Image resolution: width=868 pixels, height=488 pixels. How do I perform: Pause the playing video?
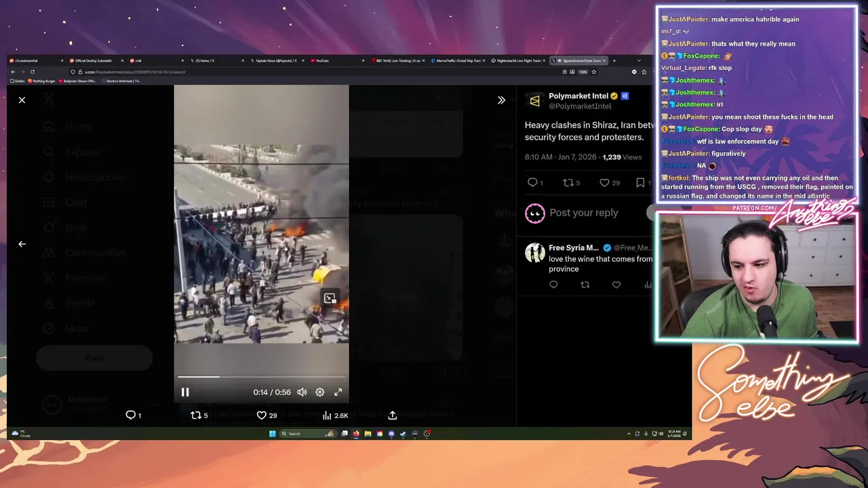(185, 392)
